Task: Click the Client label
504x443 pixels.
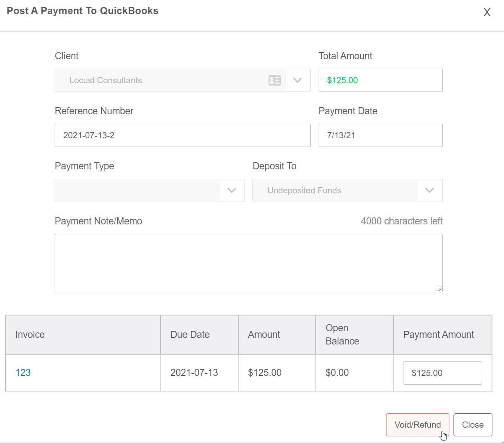Action: (x=67, y=56)
